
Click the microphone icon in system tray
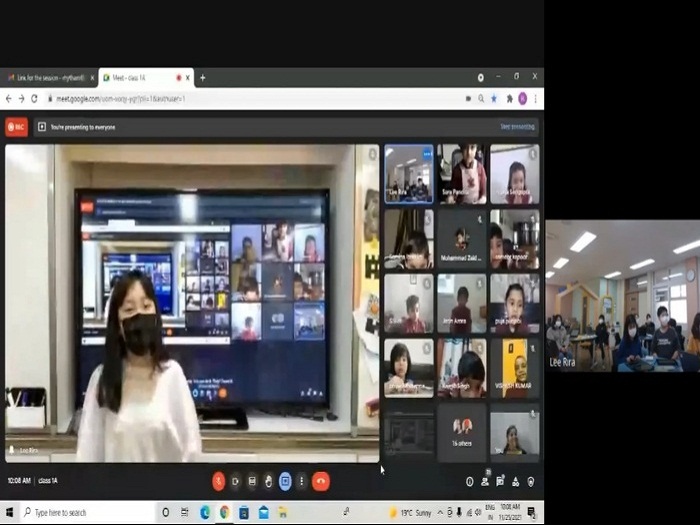click(x=459, y=512)
